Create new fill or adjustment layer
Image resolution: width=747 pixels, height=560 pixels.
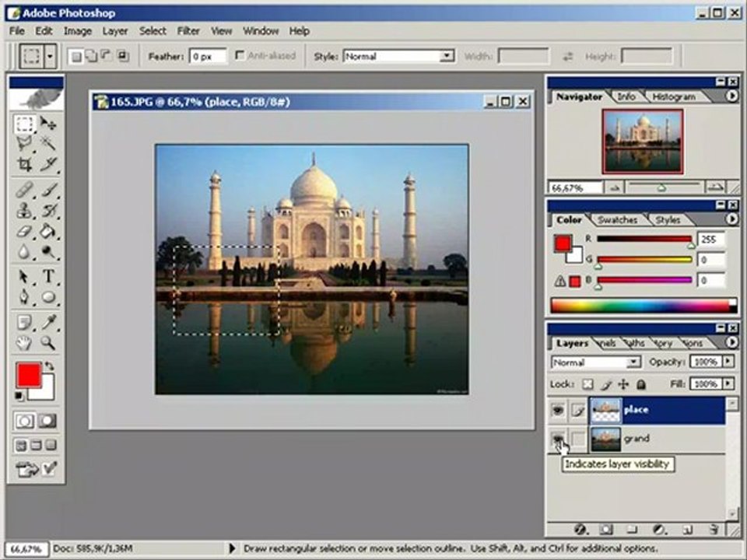tap(659, 529)
